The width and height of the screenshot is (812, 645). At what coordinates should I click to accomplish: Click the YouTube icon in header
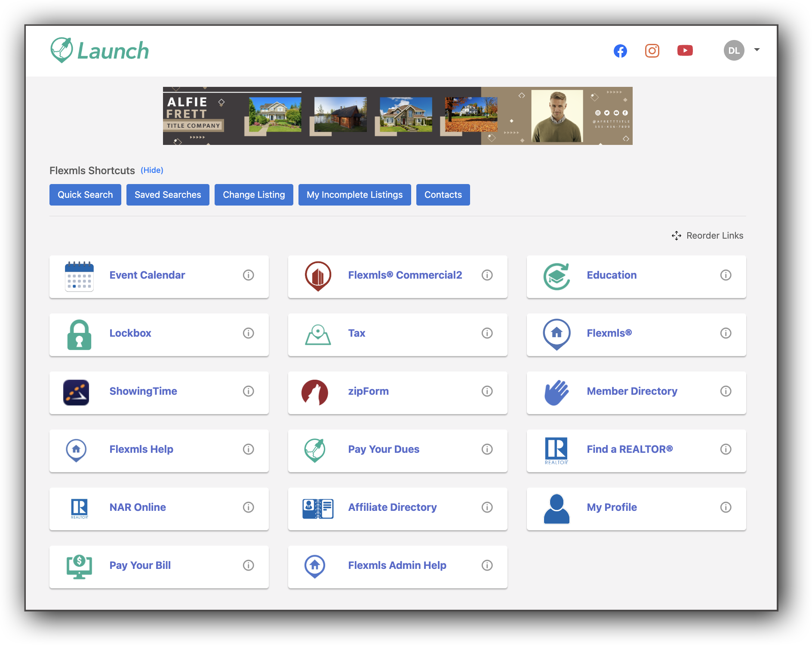point(685,51)
